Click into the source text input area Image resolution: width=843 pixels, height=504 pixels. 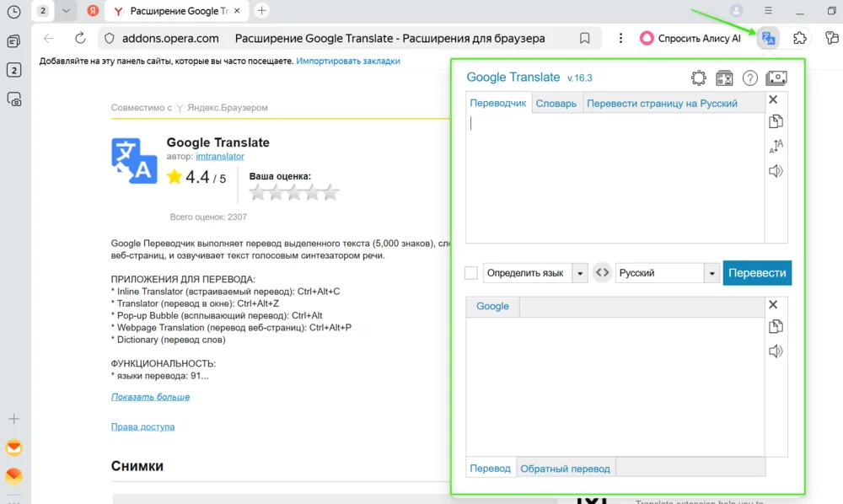pos(615,178)
